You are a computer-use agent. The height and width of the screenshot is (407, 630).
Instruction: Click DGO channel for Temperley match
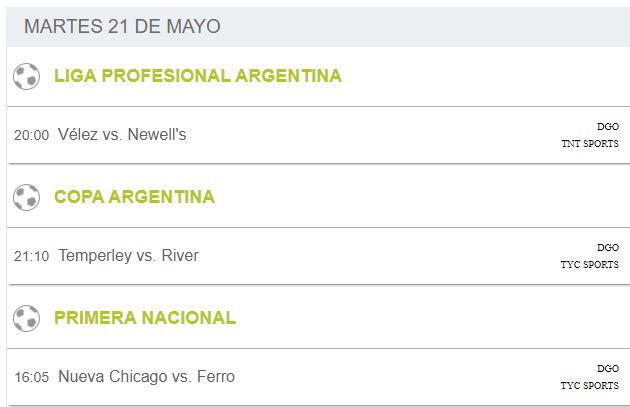click(x=608, y=247)
